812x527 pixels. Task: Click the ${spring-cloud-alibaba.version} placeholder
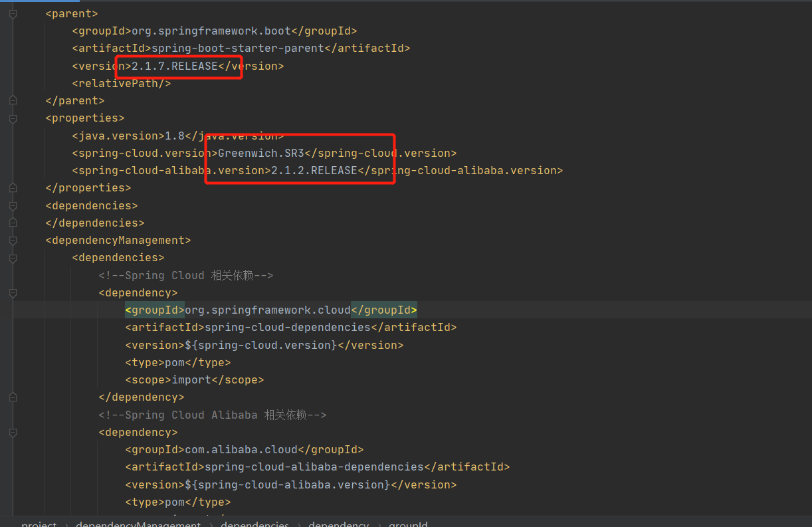click(288, 484)
